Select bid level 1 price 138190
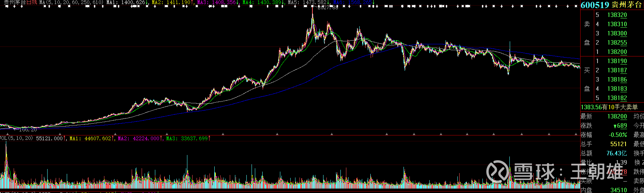644x193 pixels. (x=617, y=61)
